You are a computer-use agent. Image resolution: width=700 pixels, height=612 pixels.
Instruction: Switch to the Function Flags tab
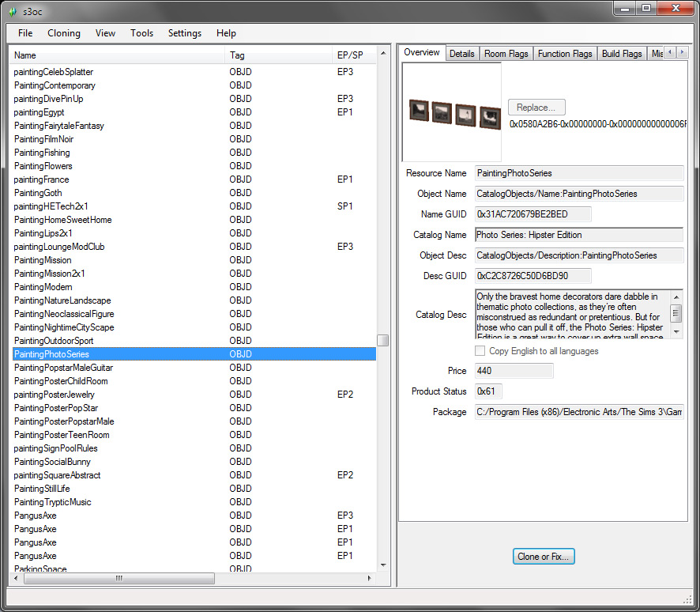(x=564, y=54)
